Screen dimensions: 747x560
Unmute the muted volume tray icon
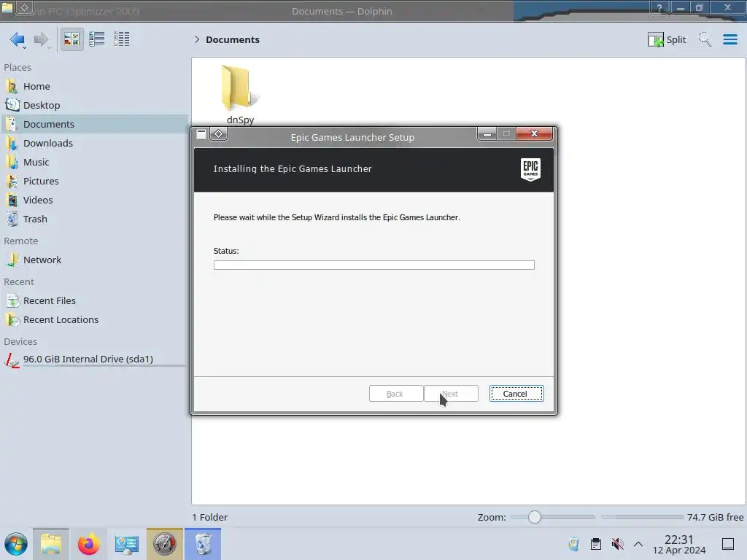[617, 544]
